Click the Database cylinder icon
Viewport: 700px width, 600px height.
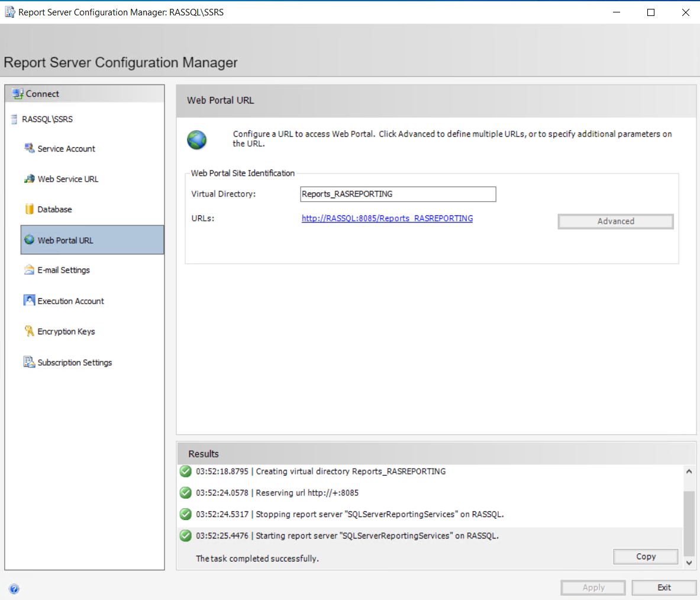tap(29, 209)
